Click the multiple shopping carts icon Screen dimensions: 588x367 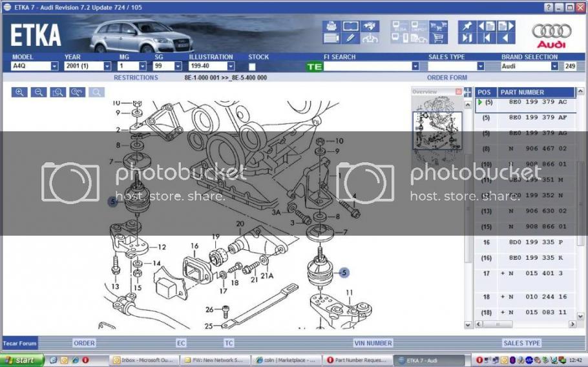(x=438, y=26)
